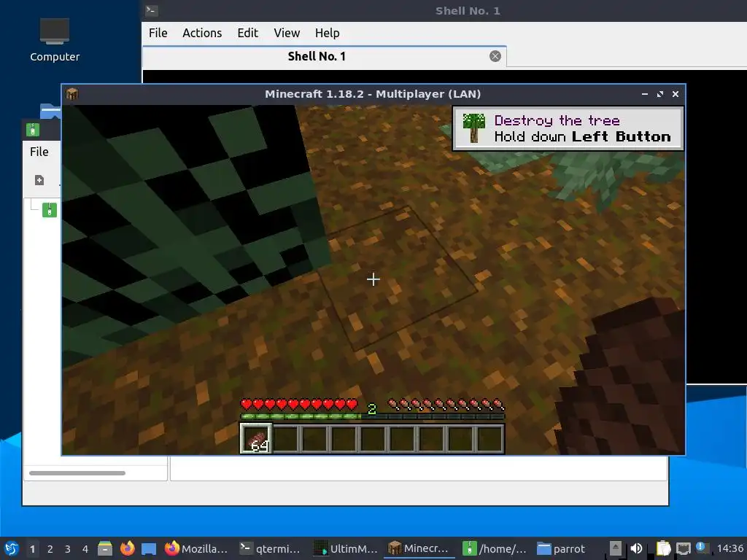Click the archive manager horizontal scrollbar
This screenshot has height=560, width=747.
(x=77, y=472)
